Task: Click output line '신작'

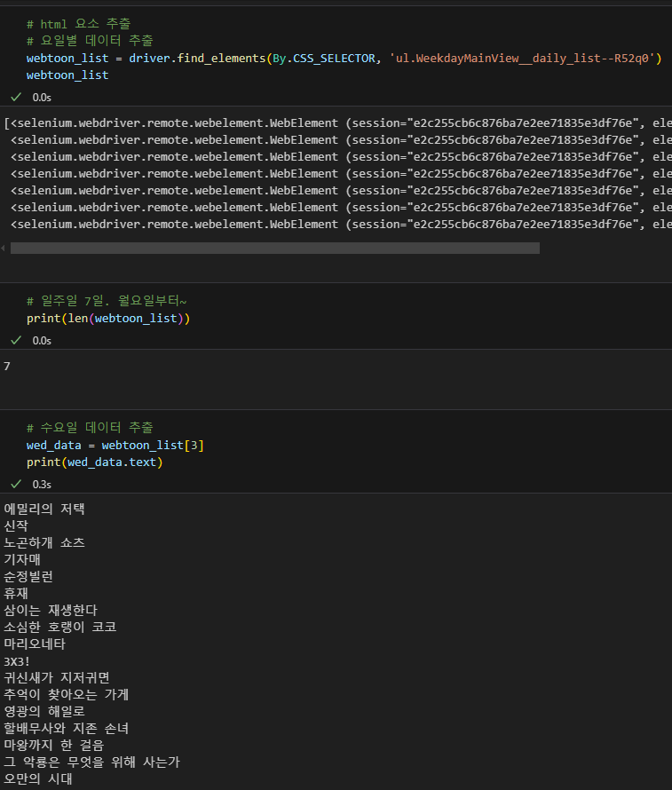Action: [x=16, y=526]
